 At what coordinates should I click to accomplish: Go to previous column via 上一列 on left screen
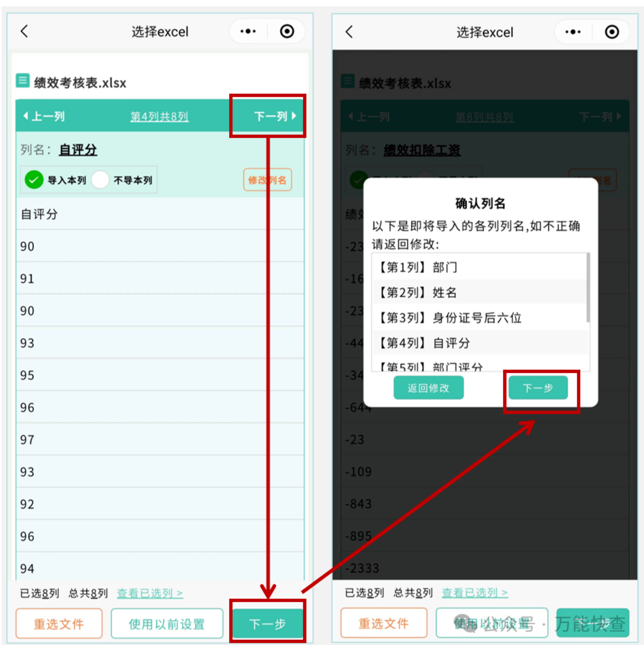tap(43, 116)
